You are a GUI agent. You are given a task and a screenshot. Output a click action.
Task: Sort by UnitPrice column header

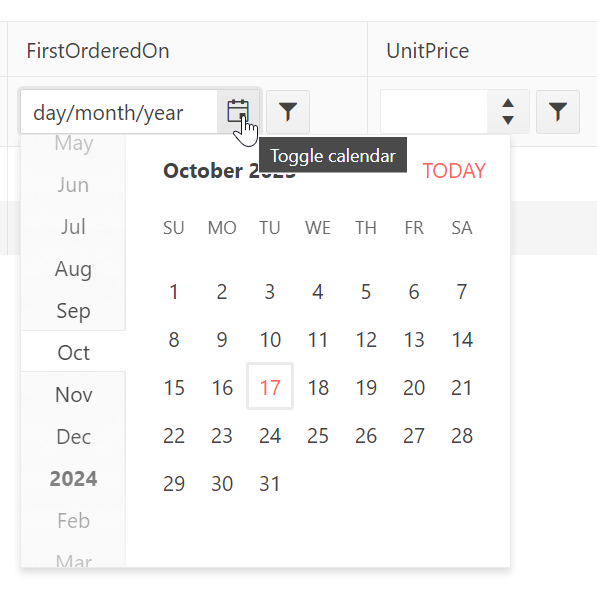click(x=427, y=51)
